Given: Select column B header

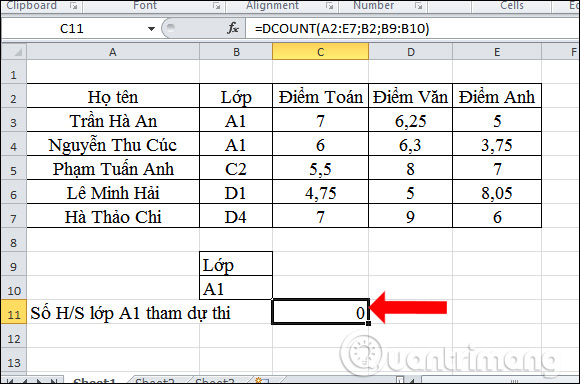Looking at the screenshot, I should [236, 52].
